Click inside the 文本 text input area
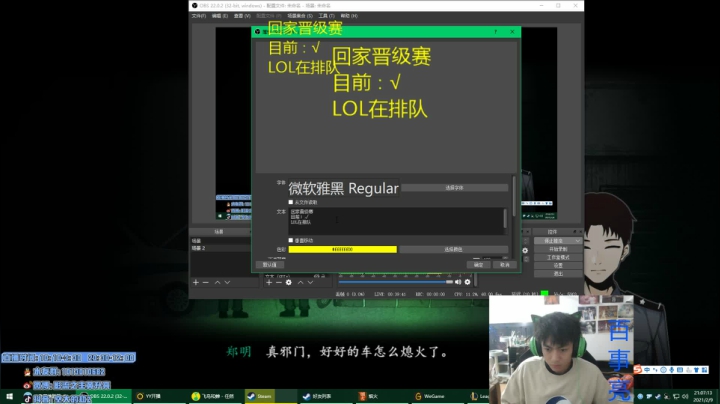 point(396,221)
